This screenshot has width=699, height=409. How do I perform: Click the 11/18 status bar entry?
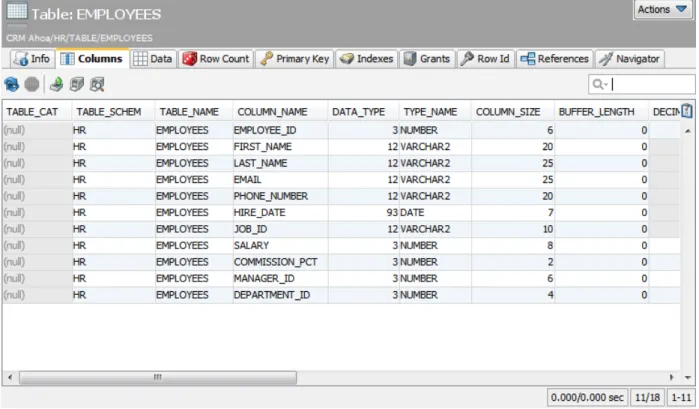[647, 397]
